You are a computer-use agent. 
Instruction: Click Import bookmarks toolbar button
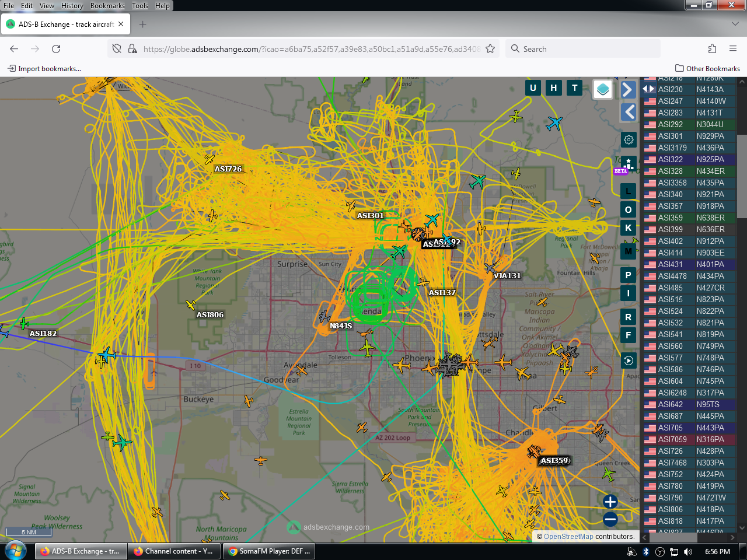click(x=44, y=69)
